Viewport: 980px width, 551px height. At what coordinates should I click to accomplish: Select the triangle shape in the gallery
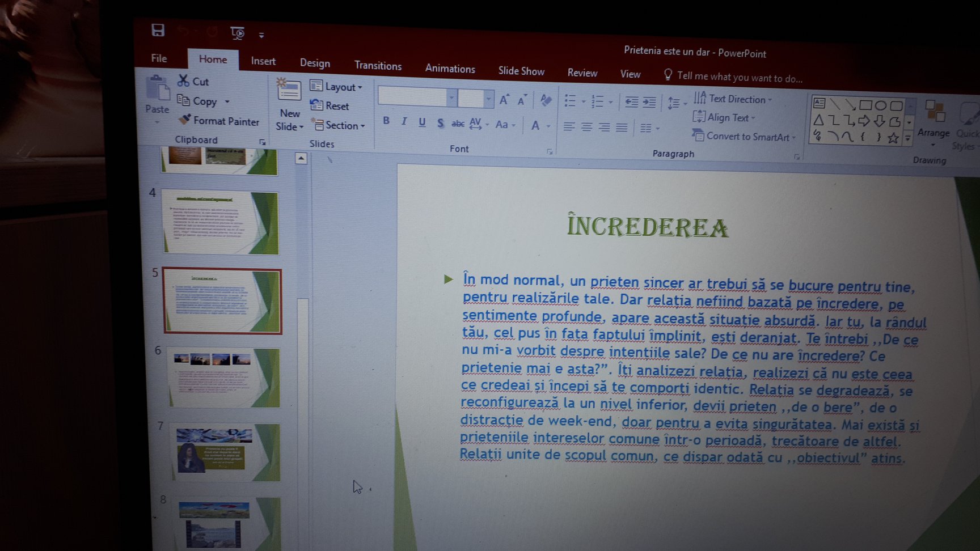818,120
